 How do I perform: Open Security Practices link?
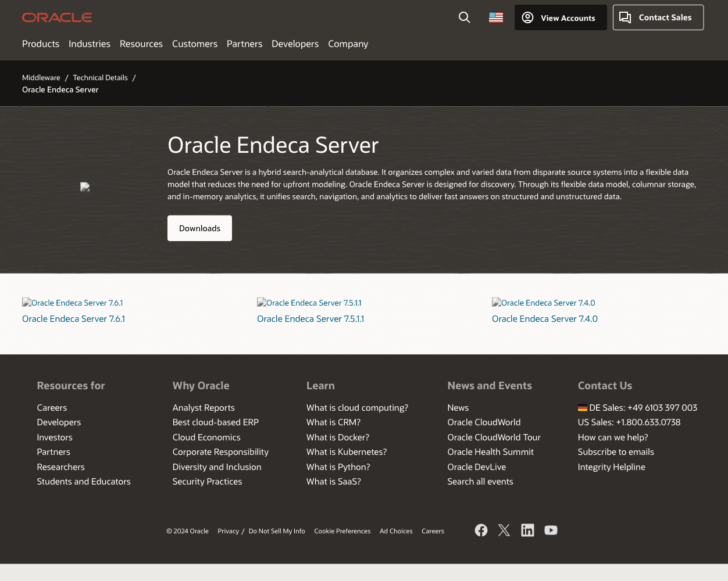pyautogui.click(x=207, y=481)
